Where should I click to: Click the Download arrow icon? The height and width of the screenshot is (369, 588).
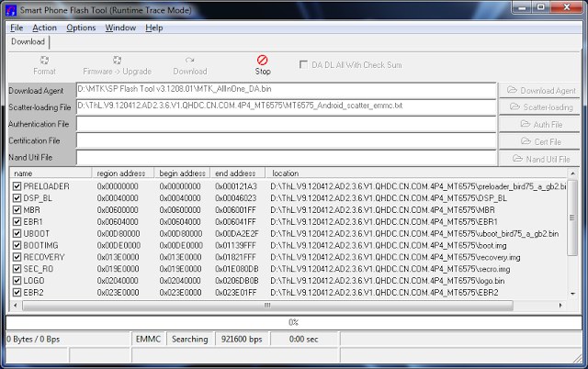pyautogui.click(x=190, y=61)
